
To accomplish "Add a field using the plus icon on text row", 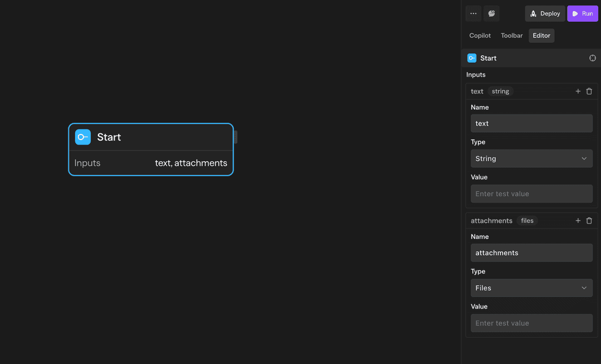I will tap(578, 91).
